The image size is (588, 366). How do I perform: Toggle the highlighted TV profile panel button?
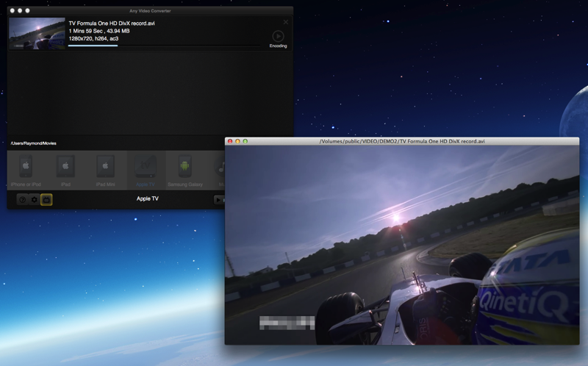coord(46,199)
